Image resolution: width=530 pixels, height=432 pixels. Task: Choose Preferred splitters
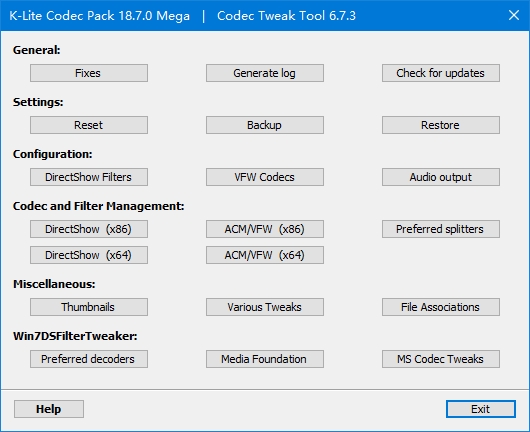[441, 229]
